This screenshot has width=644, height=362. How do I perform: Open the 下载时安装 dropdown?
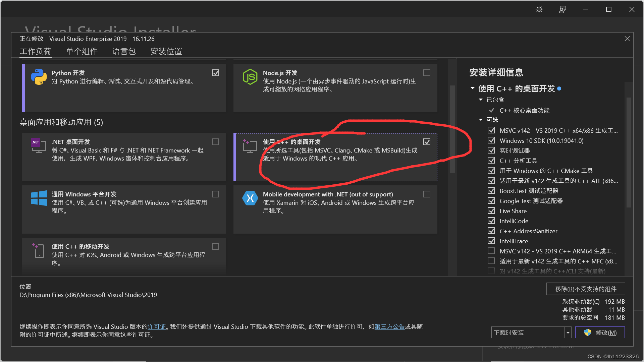(568, 332)
